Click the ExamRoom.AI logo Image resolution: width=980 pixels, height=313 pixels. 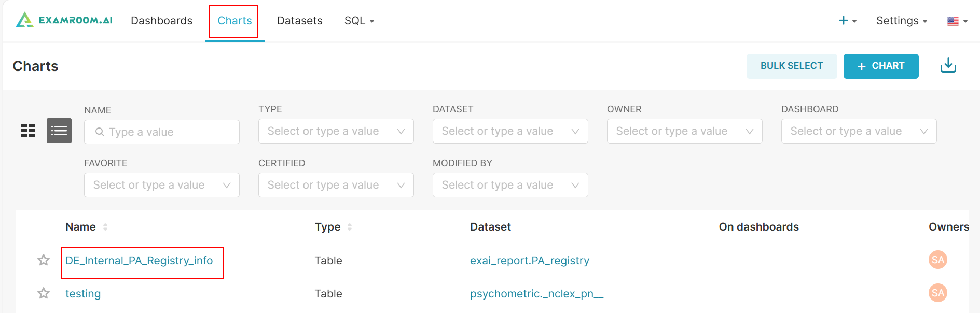[64, 20]
